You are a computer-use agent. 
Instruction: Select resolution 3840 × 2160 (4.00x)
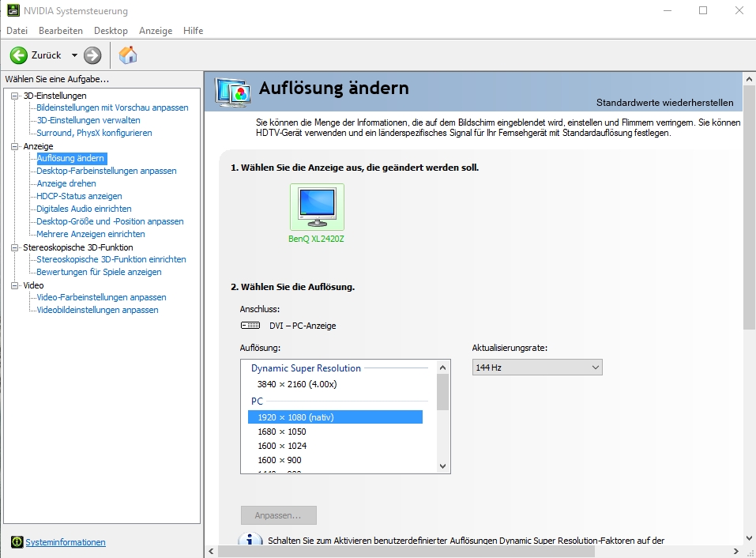tap(297, 384)
